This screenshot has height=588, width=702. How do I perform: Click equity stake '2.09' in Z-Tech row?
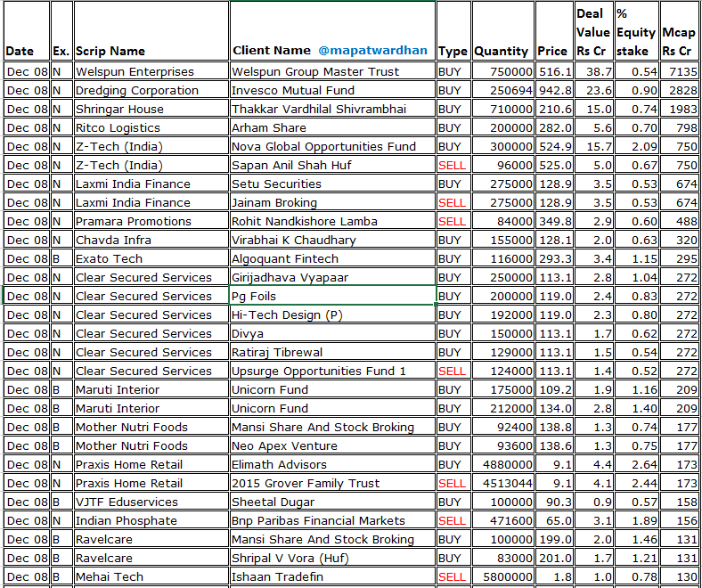click(637, 146)
